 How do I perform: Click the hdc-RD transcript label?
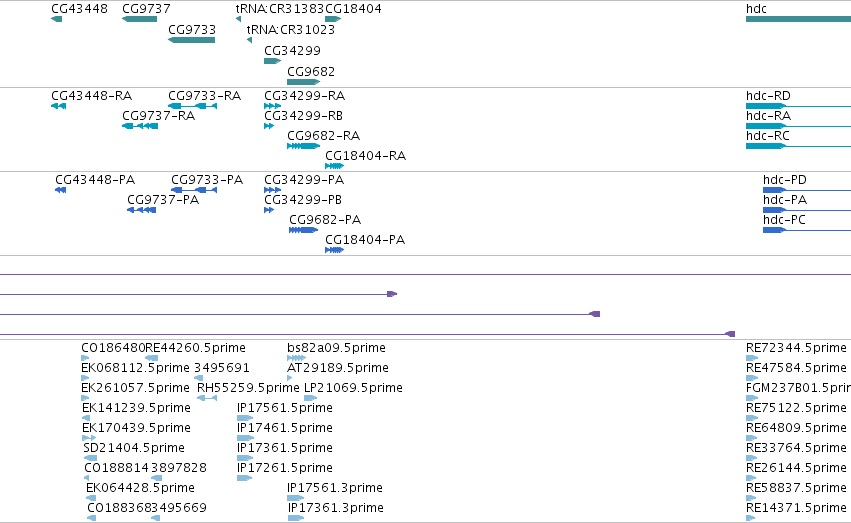coord(768,96)
